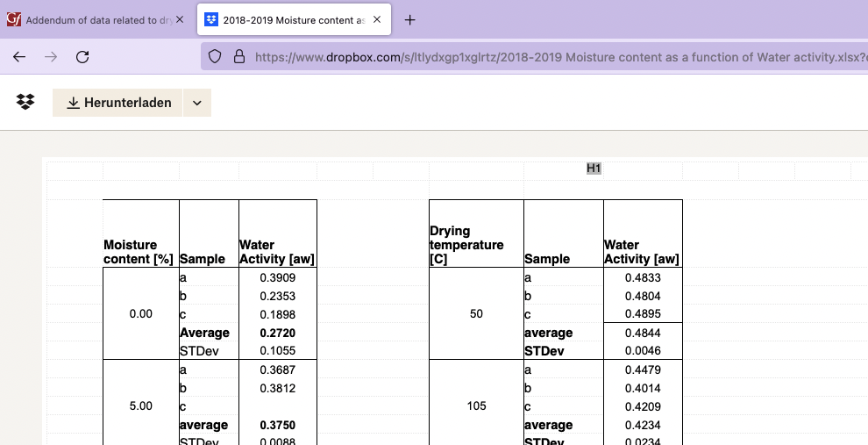The image size is (868, 445).
Task: Close the 2018-2019 Moisture content tab
Action: 377,19
